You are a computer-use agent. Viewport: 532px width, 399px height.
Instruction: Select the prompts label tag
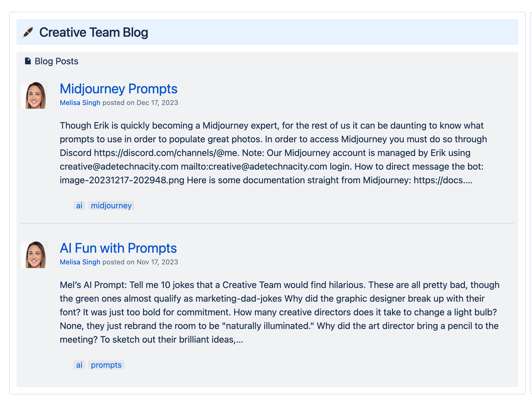coord(106,365)
